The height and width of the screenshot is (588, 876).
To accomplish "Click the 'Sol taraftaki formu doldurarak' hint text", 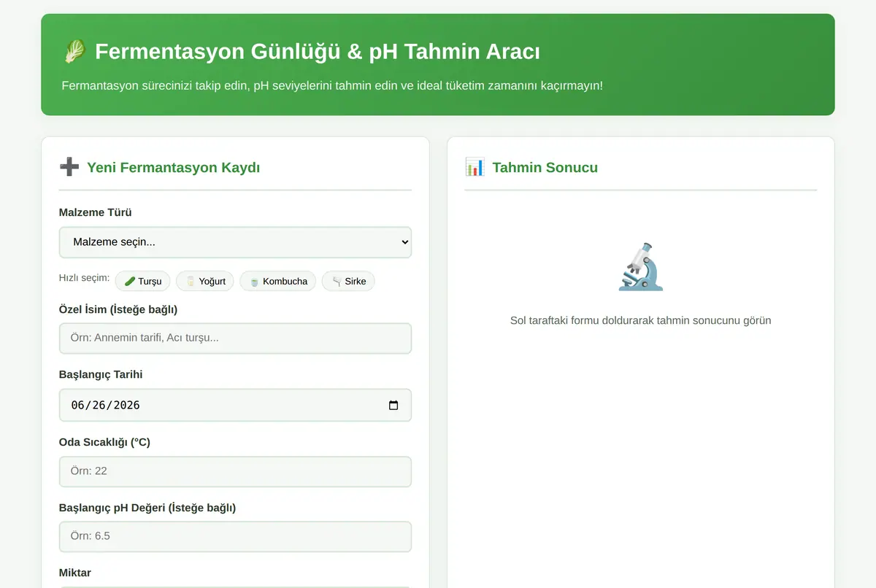I will (641, 320).
